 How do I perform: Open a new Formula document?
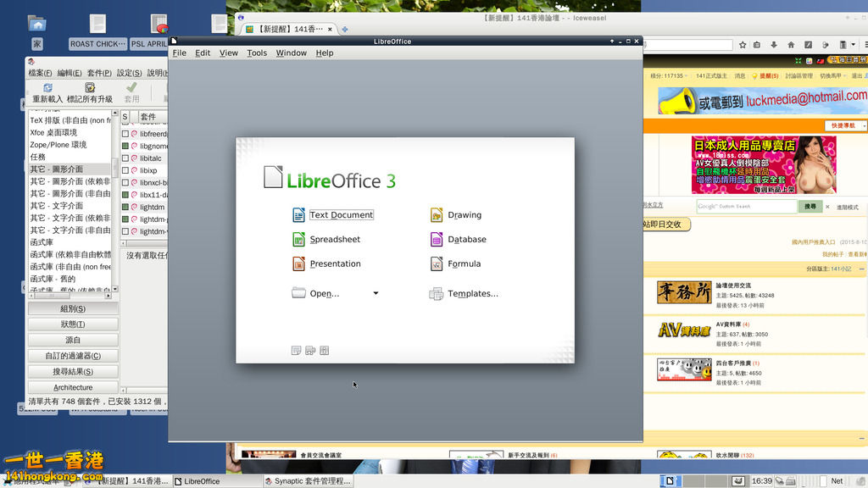coord(455,263)
